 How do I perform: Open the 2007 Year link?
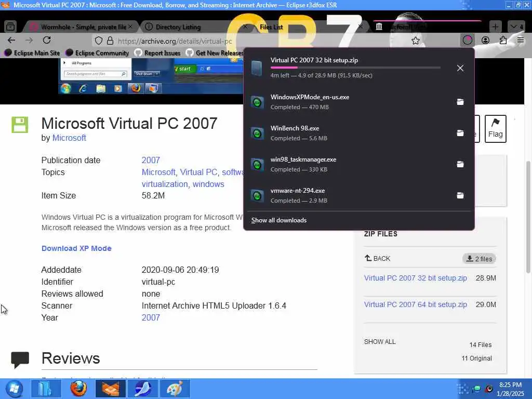(151, 317)
